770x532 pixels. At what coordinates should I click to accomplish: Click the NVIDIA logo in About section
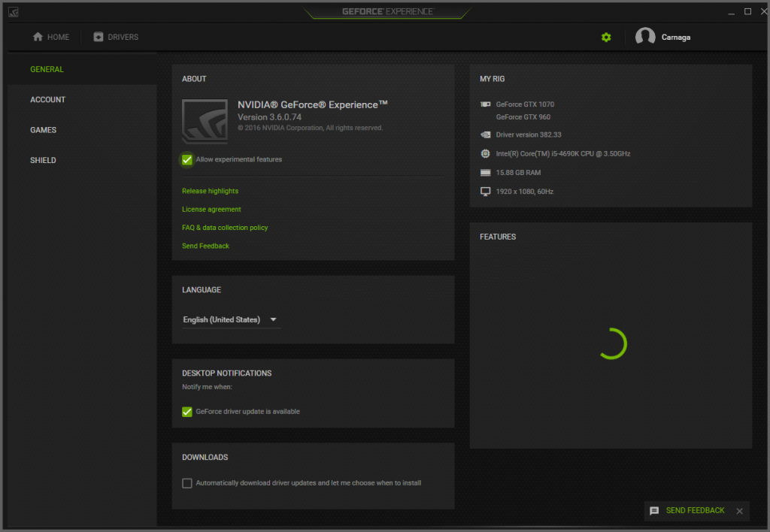point(206,122)
